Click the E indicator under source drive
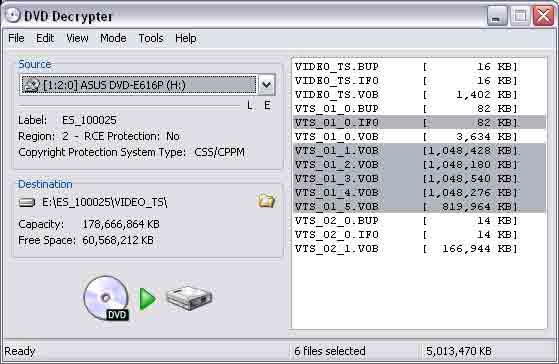559x364 pixels. pyautogui.click(x=267, y=105)
